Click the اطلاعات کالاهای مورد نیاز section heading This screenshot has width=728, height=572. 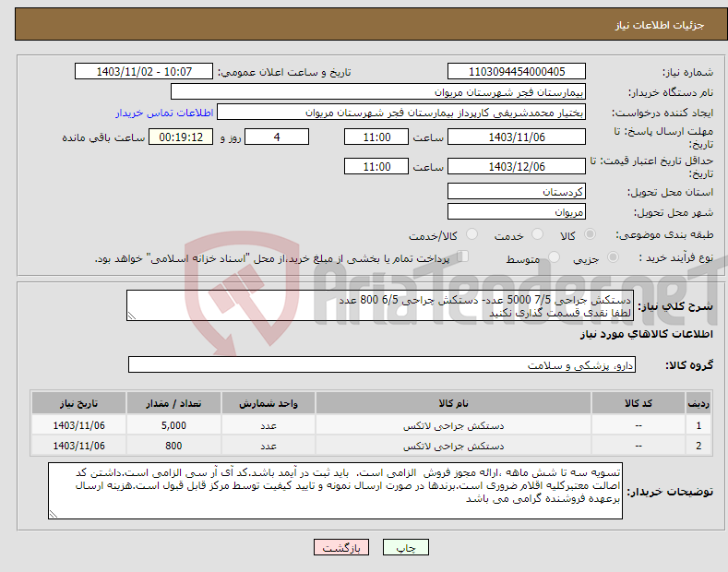pos(646,334)
